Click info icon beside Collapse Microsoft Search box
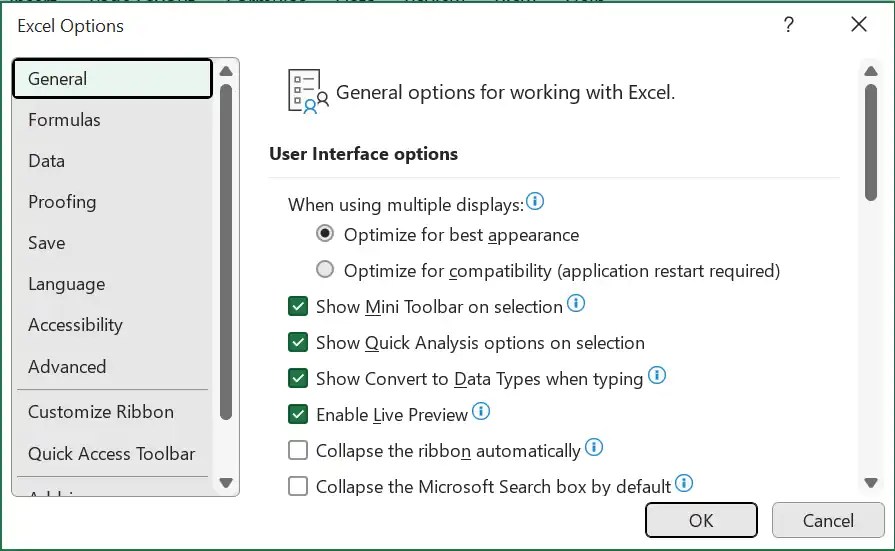Viewport: 895px width, 551px height. pos(684,483)
